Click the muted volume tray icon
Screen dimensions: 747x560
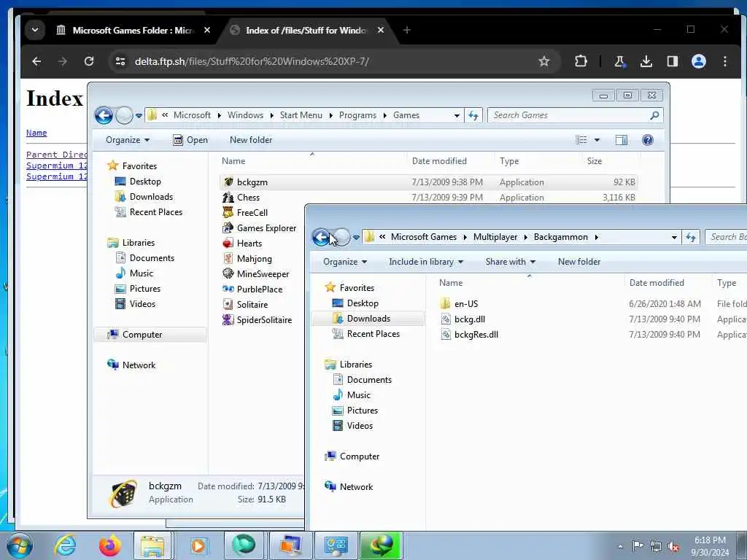673,547
